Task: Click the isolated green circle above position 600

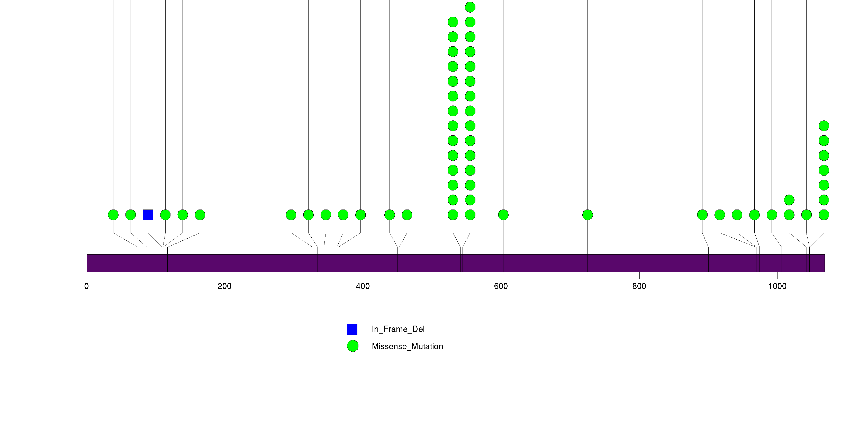Action: (503, 215)
